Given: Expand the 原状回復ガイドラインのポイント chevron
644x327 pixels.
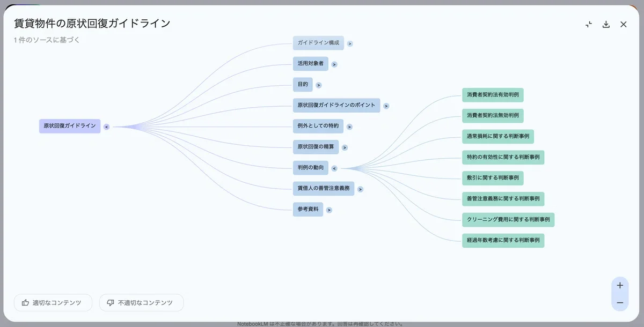Looking at the screenshot, I should pos(386,106).
